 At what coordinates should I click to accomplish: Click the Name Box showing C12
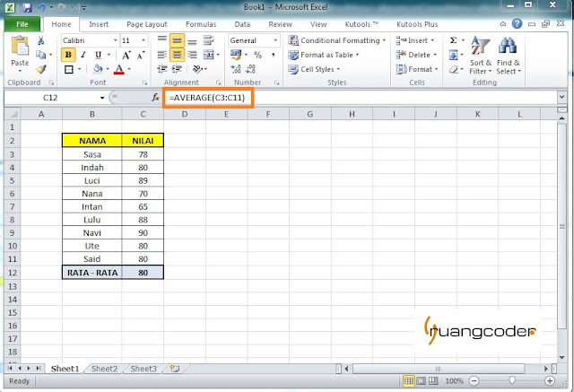coord(51,98)
